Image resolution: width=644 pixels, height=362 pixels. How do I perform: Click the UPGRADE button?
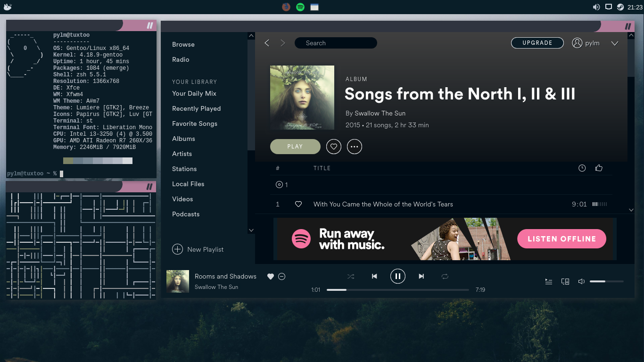(537, 43)
